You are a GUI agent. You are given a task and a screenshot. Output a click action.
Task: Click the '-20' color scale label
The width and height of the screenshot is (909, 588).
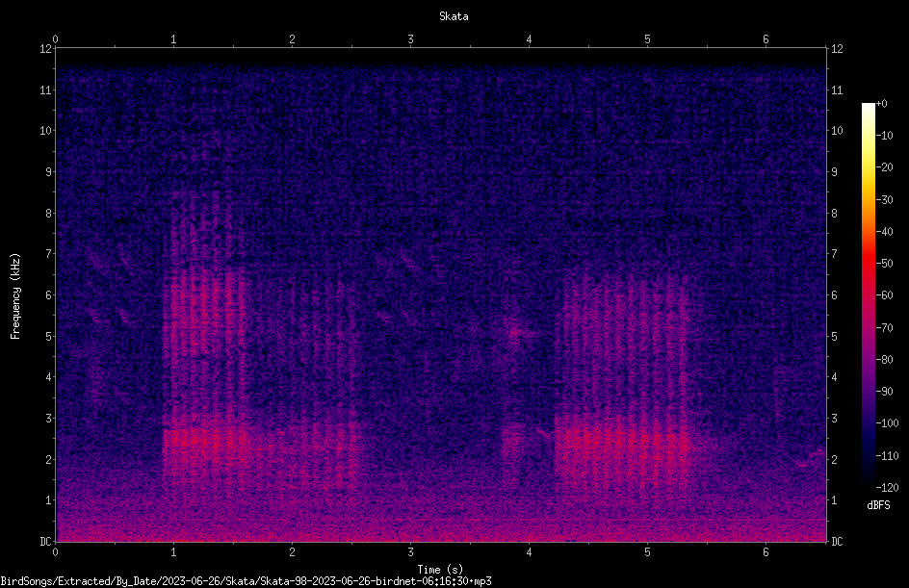click(x=884, y=167)
